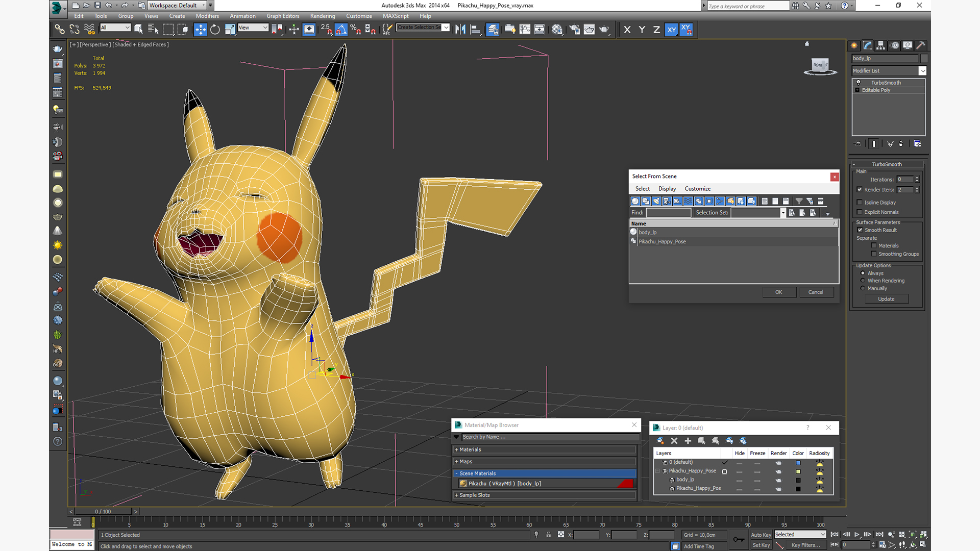Enable Isoline Display checkbox
980x551 pixels.
pos(860,202)
